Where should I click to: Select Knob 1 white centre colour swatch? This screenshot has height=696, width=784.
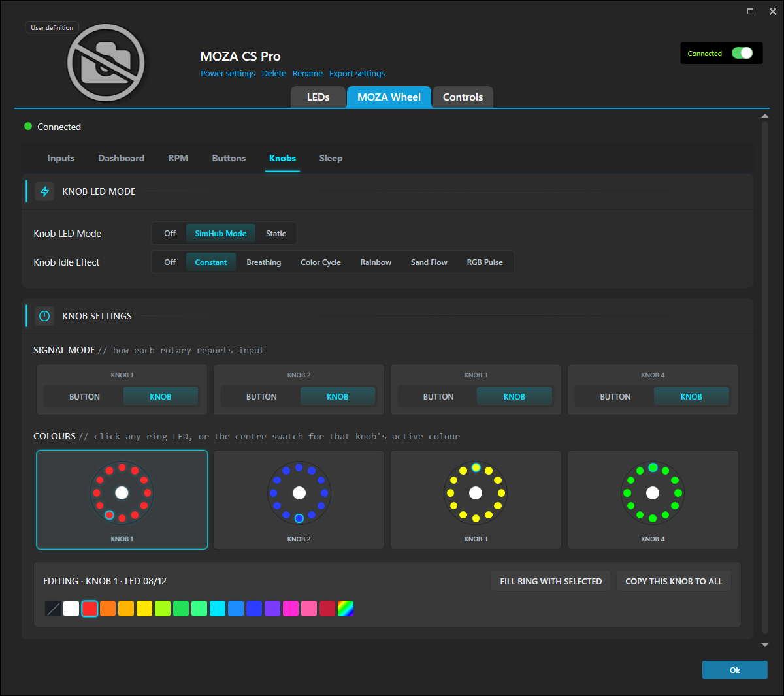pos(122,493)
